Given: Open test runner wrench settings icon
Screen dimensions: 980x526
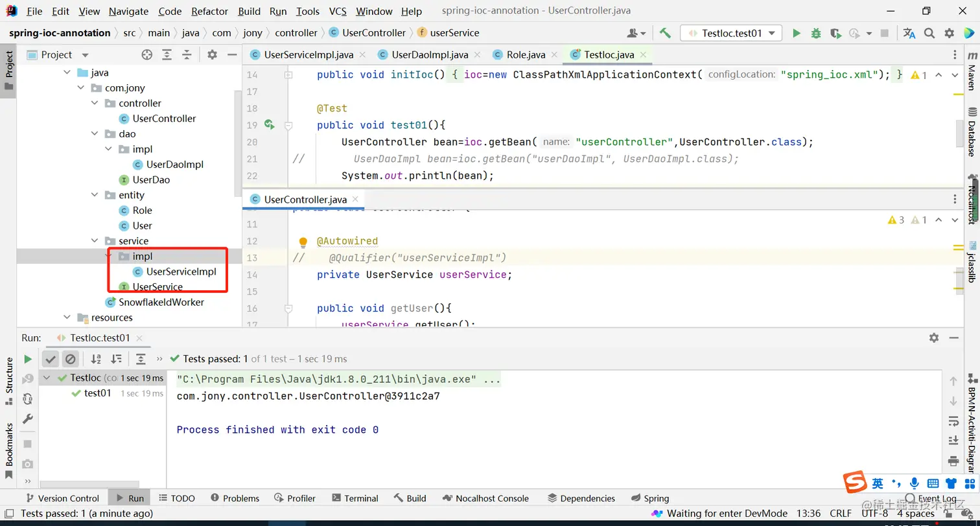Looking at the screenshot, I should point(27,419).
